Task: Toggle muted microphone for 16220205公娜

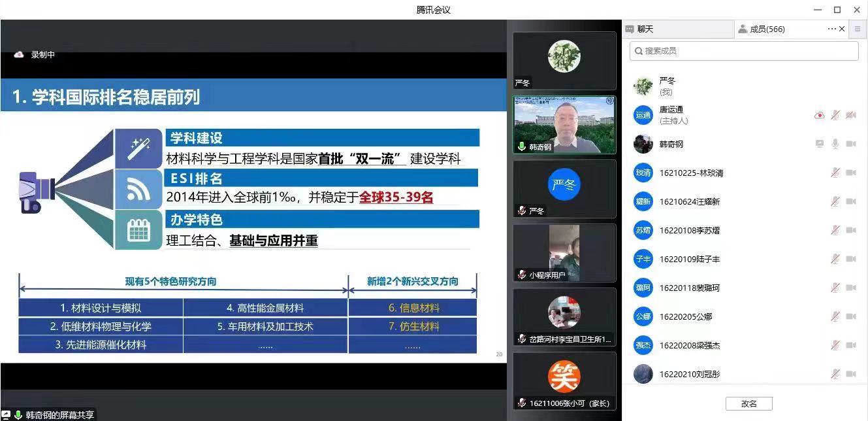Action: (835, 317)
